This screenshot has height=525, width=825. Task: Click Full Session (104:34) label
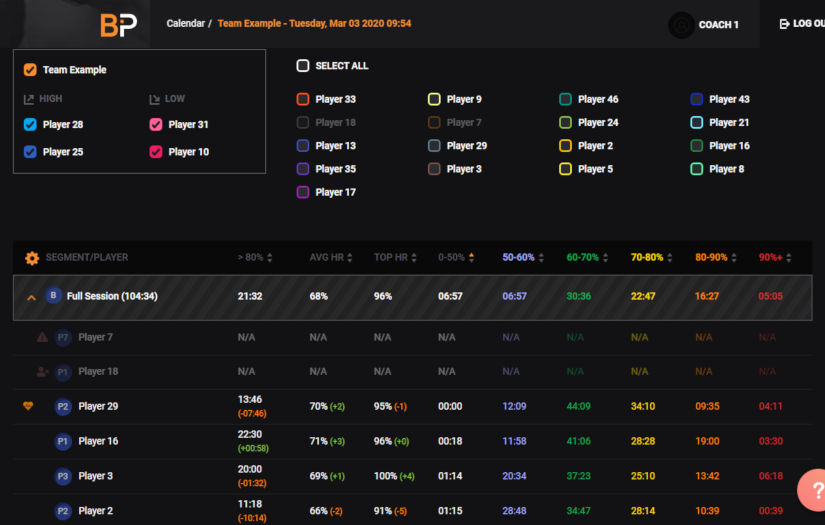coord(112,296)
